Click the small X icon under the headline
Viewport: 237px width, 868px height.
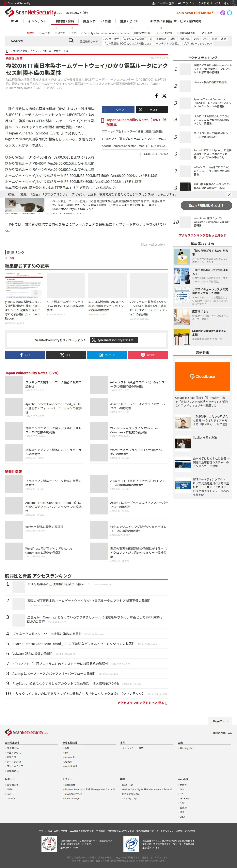coord(164,96)
